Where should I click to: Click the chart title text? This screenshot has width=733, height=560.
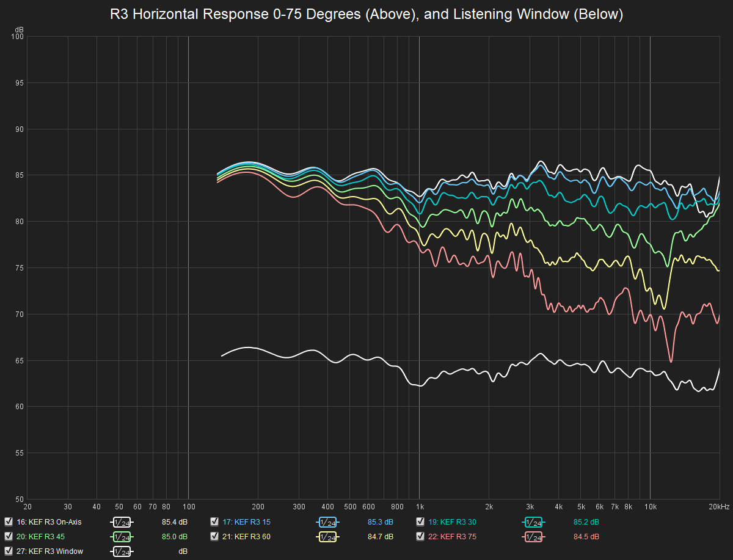click(x=366, y=15)
